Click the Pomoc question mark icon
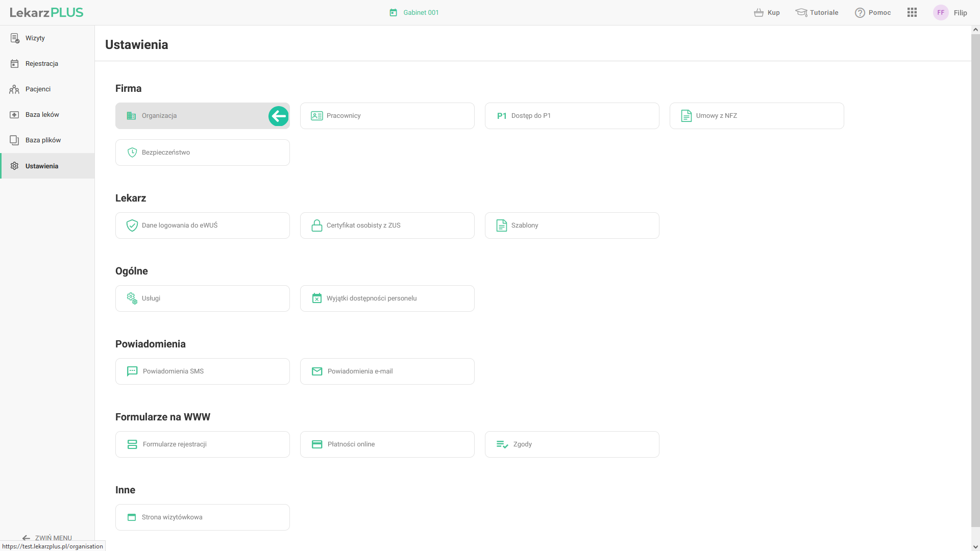Image resolution: width=980 pixels, height=551 pixels. pos(860,13)
